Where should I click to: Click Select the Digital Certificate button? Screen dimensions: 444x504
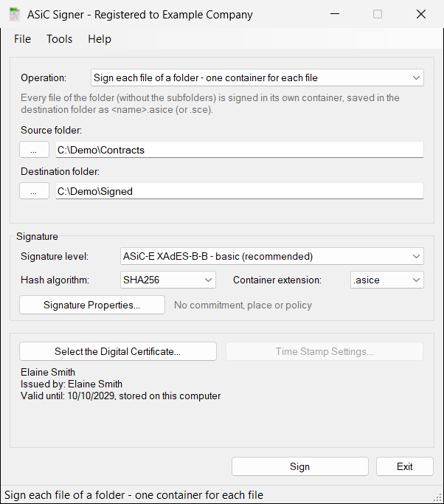click(x=118, y=351)
